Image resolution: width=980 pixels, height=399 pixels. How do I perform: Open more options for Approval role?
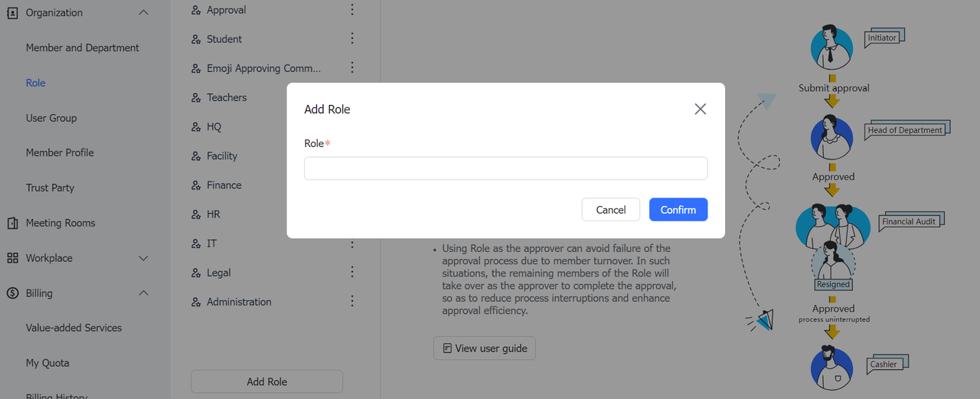[352, 10]
